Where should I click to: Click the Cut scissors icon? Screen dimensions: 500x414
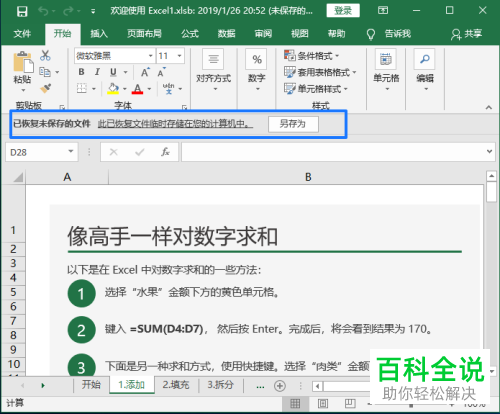(45, 55)
